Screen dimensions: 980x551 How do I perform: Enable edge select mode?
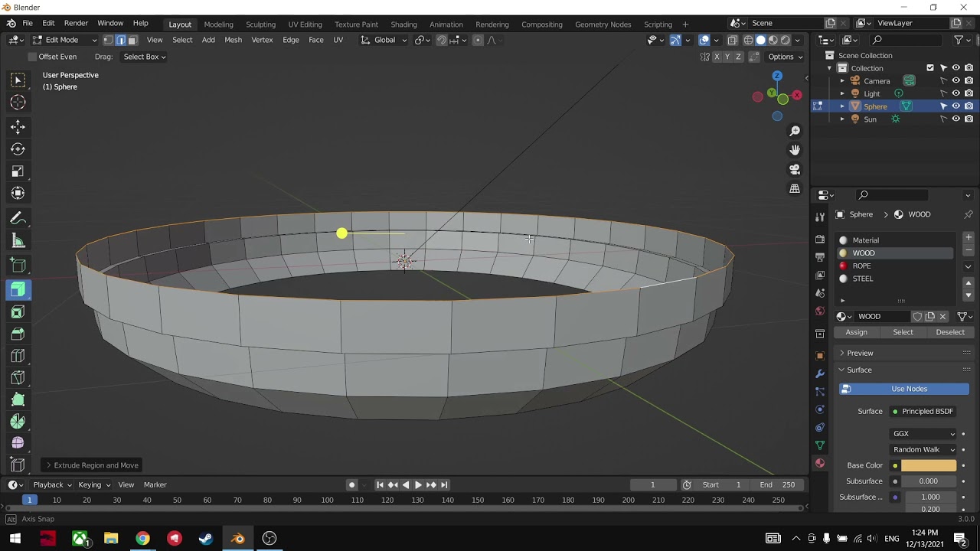tap(120, 40)
